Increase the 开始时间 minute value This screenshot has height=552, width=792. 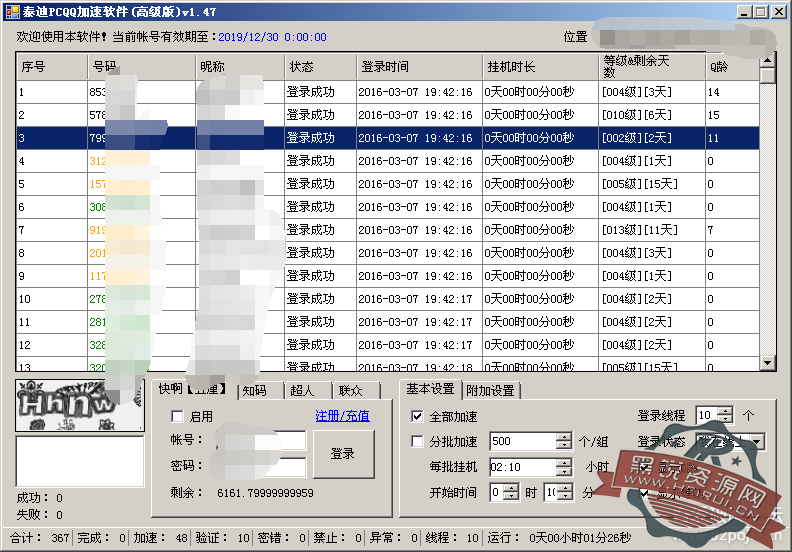click(x=565, y=488)
